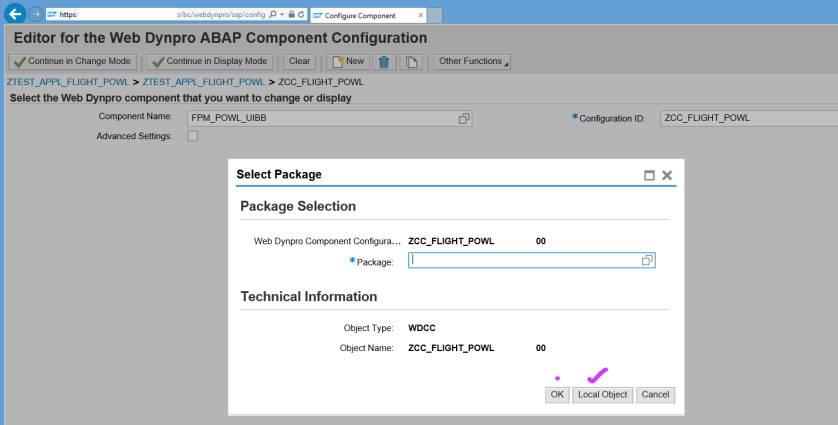
Task: Click the browser forward arrow button
Action: tap(36, 14)
